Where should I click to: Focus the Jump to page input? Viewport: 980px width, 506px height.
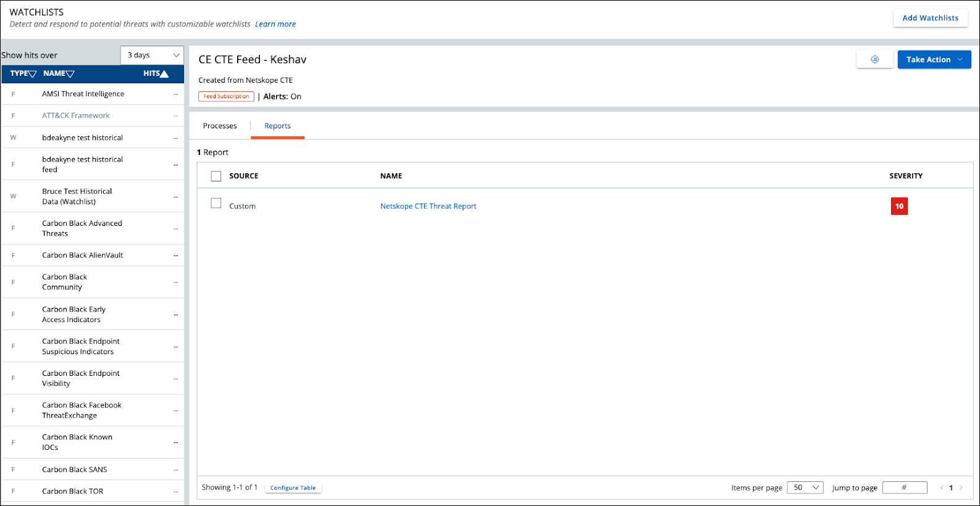tap(905, 487)
